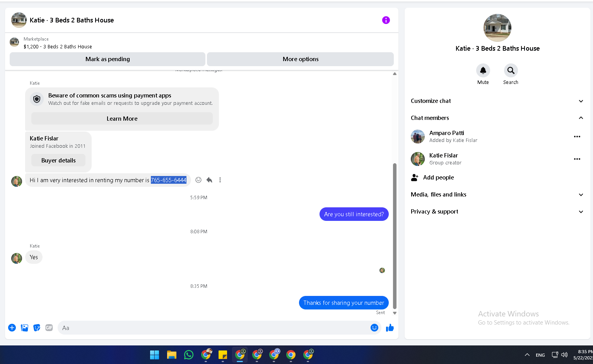The image size is (593, 364).
Task: Click the chat scrollbar's up arrow
Action: click(395, 73)
